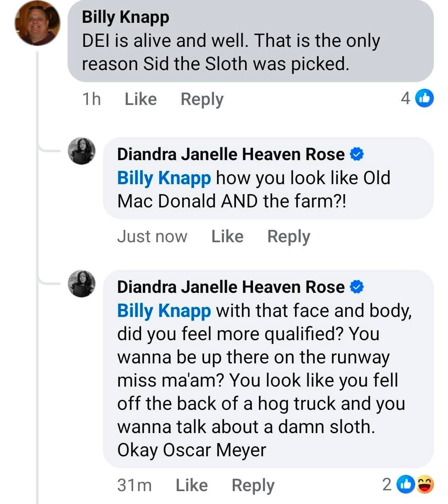This screenshot has height=504, width=448.
Task: Click the laughing emoji reaction icon
Action: [x=425, y=484]
